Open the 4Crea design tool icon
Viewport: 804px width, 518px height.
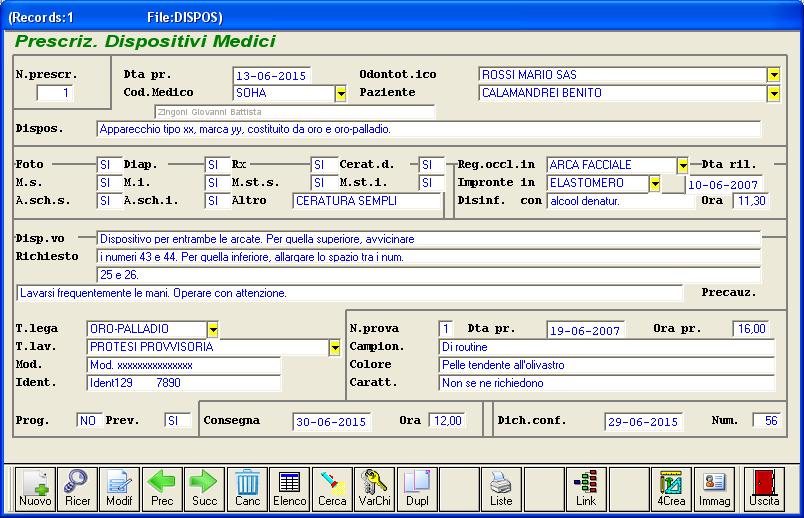click(671, 489)
